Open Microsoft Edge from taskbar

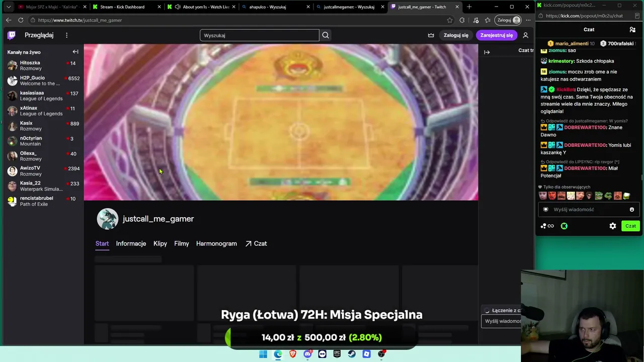point(278,354)
